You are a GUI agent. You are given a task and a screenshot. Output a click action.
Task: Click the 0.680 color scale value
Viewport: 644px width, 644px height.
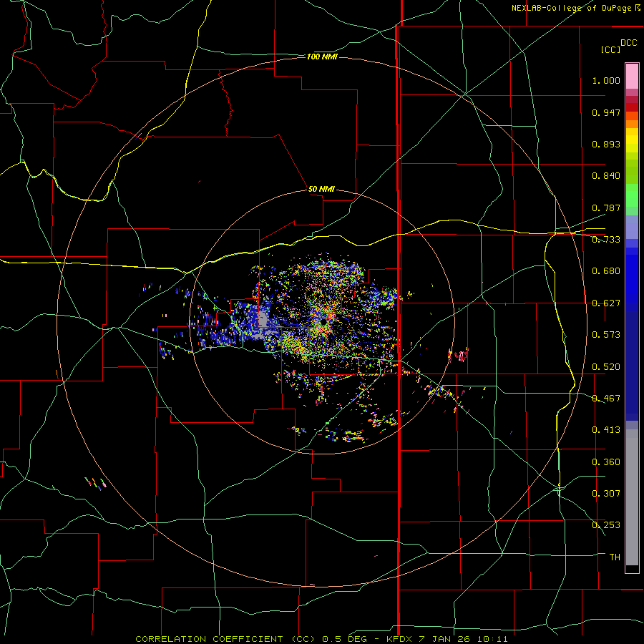606,271
